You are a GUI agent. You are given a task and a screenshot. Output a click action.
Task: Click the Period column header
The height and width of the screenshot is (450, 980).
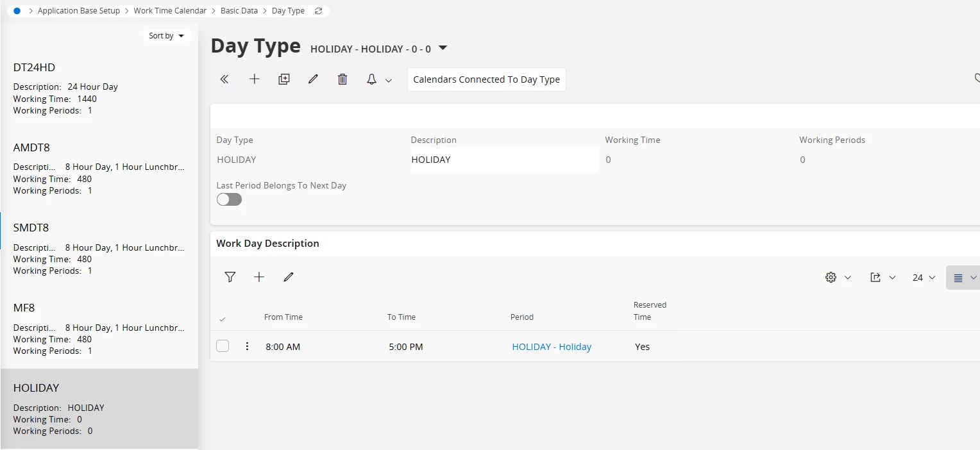(522, 317)
